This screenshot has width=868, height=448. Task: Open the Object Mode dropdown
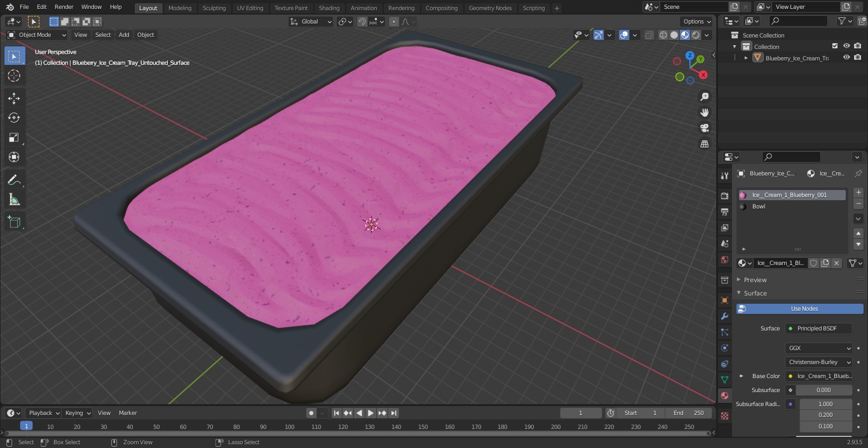pyautogui.click(x=36, y=35)
